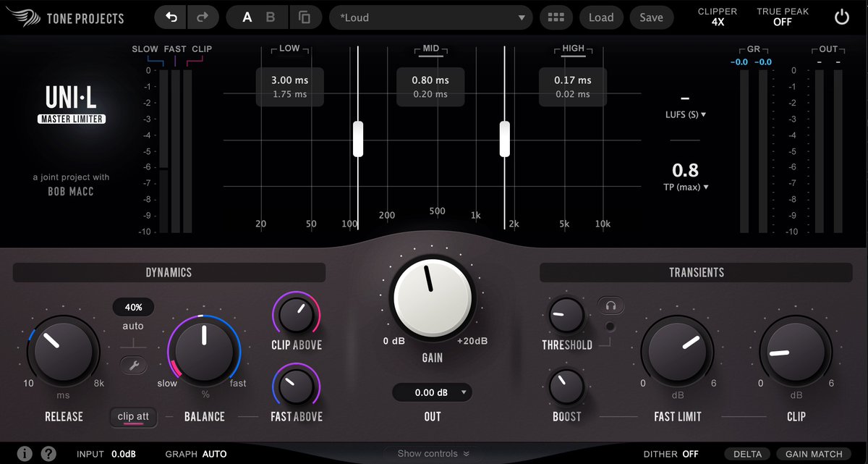868x464 pixels.
Task: Change the GRAPH AUTO setting
Action: point(196,454)
